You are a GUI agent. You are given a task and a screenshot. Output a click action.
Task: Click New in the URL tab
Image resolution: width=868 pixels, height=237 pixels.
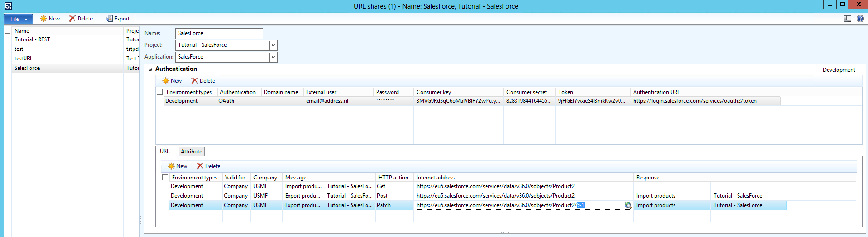pyautogui.click(x=177, y=166)
